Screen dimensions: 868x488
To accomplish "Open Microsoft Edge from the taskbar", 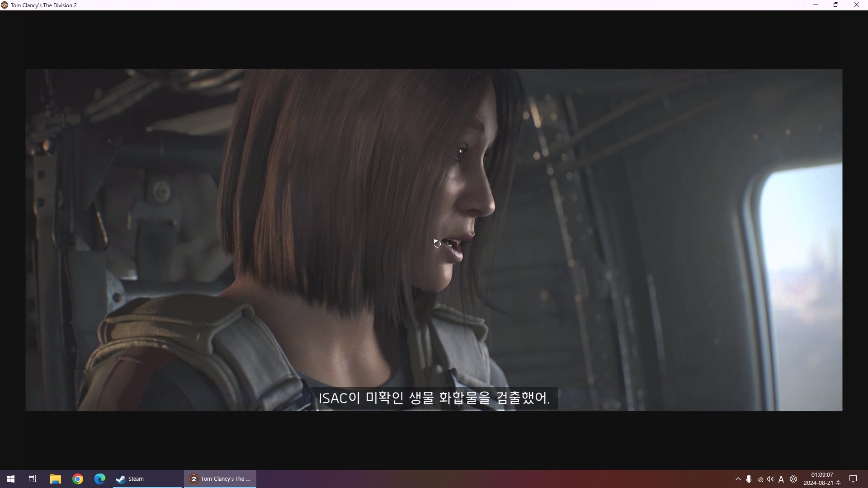I will (100, 479).
